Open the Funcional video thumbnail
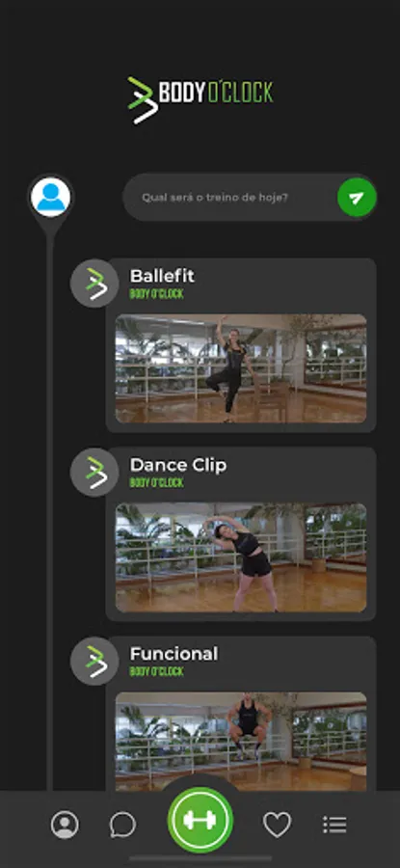This screenshot has height=868, width=400. 241,742
